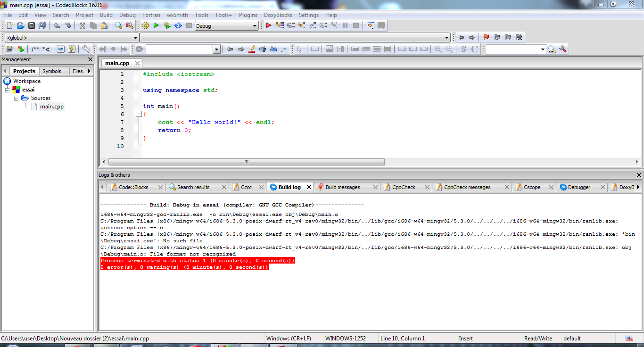Close the main.cpp editor tab

click(137, 63)
